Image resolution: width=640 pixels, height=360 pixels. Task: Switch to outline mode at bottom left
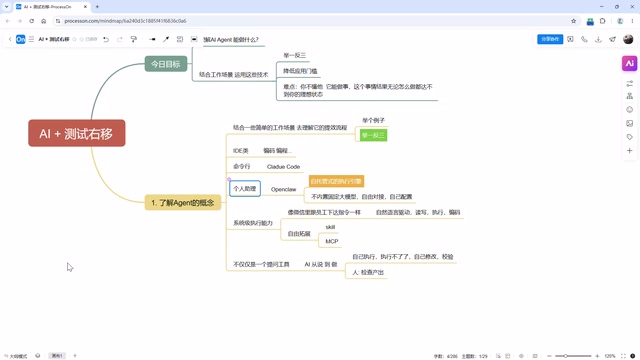point(16,356)
